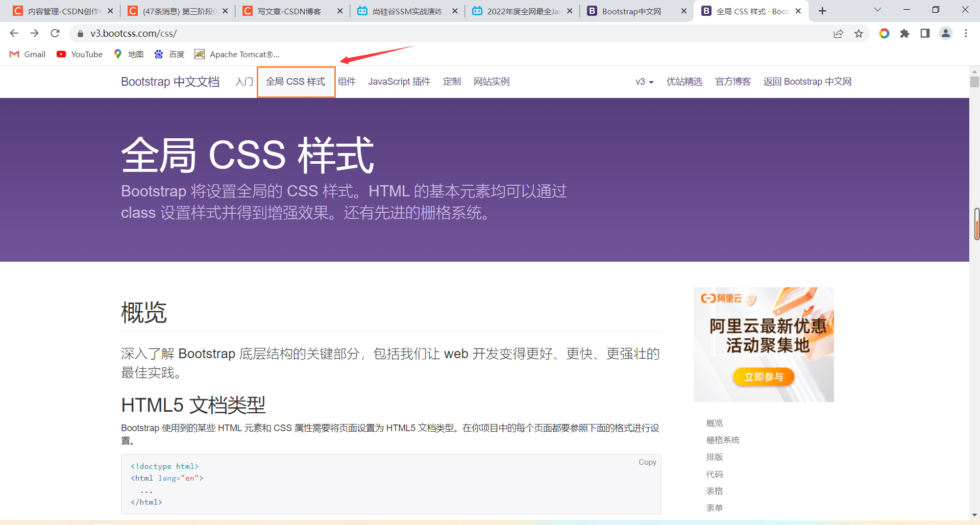This screenshot has height=525, width=980.
Task: Jump to 概览 in the sidebar
Action: pos(715,423)
